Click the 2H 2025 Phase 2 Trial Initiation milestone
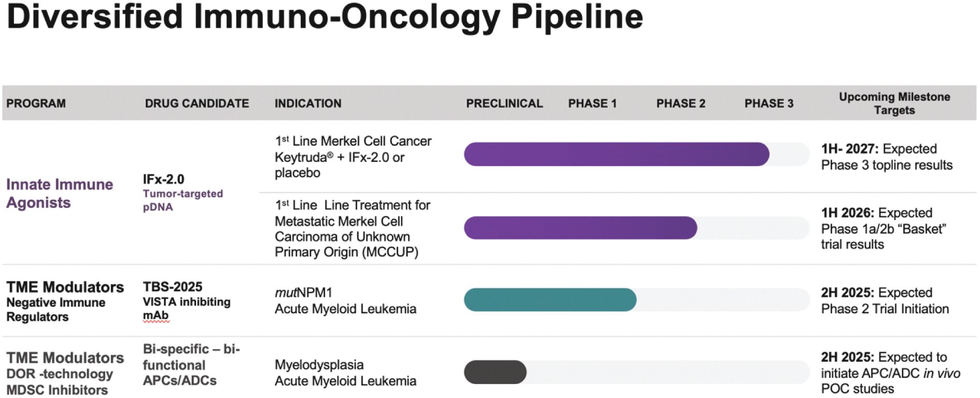Screen dimensions: 980x398 pos(885,300)
